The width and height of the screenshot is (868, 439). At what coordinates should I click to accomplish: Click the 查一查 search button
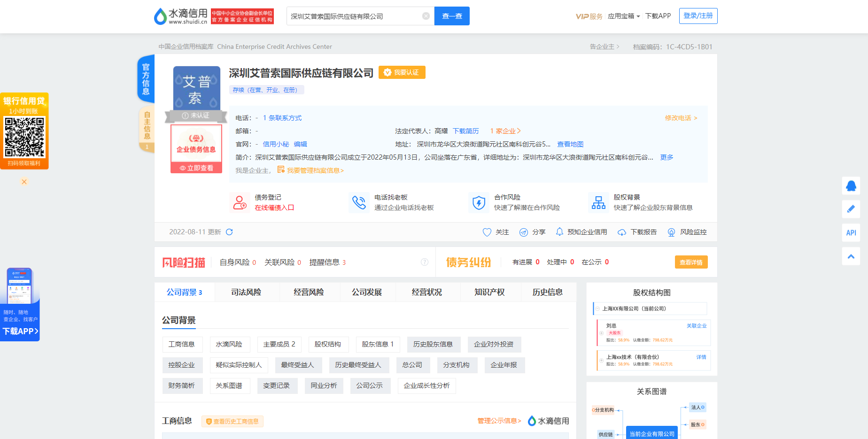451,15
